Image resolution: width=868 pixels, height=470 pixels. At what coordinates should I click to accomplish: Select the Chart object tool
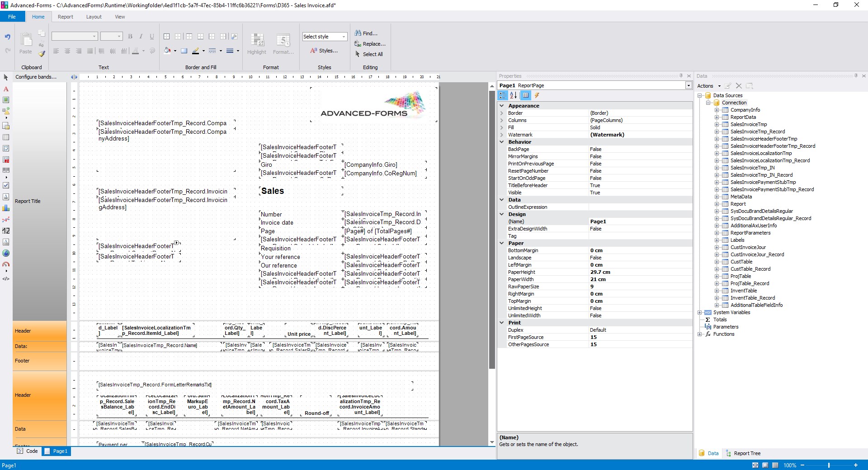pos(6,208)
